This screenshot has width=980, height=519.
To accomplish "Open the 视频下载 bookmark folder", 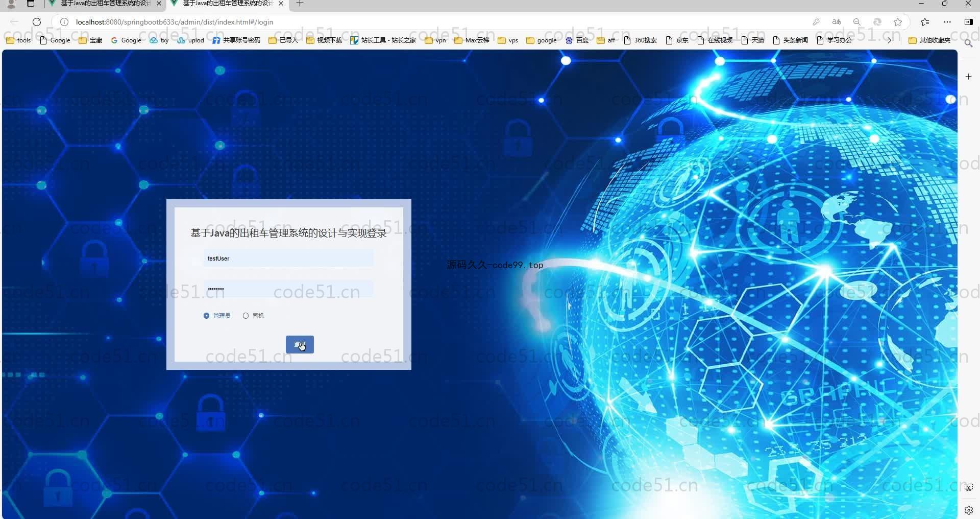I will tap(324, 40).
